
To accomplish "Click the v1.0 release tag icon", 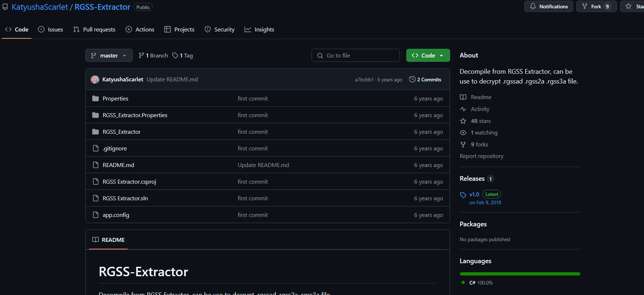I will coord(463,195).
